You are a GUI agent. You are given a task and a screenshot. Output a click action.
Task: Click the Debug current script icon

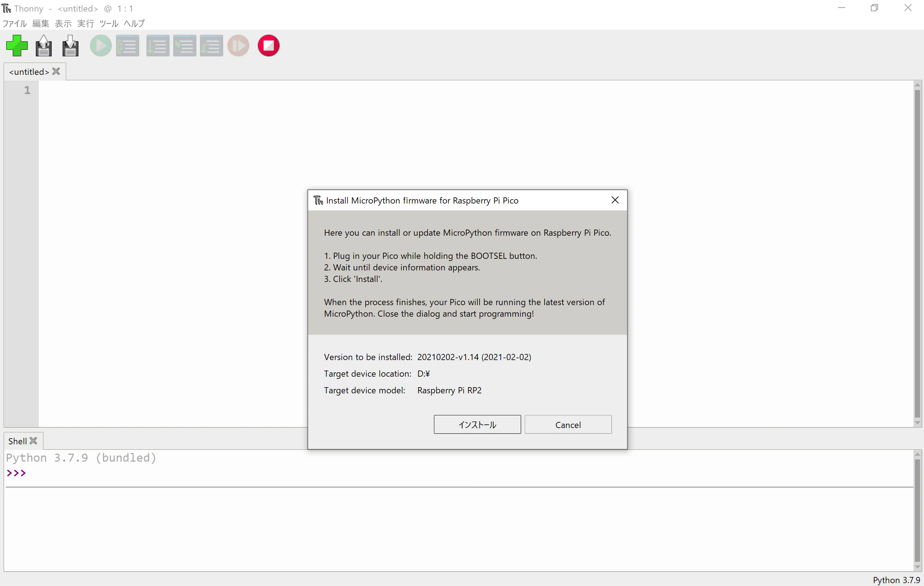(127, 46)
